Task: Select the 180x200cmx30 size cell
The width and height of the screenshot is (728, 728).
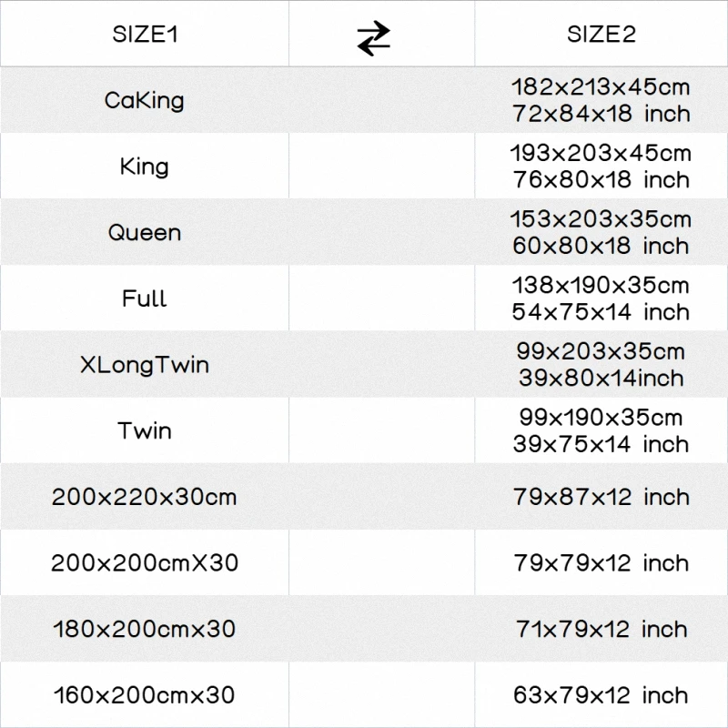Action: [145, 629]
